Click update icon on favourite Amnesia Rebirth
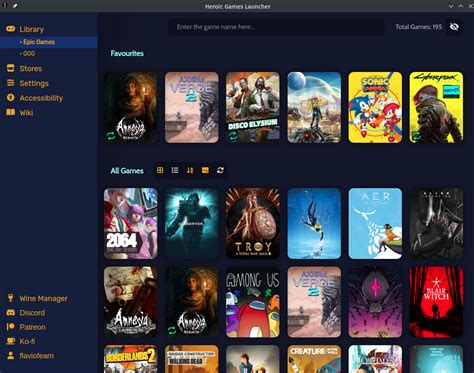The image size is (474, 373). coord(111,136)
